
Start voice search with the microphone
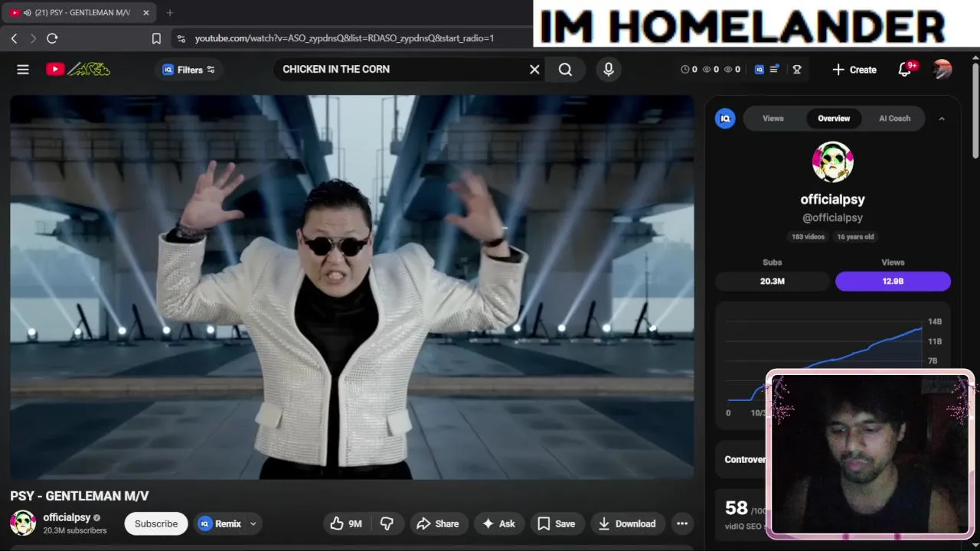(x=609, y=70)
